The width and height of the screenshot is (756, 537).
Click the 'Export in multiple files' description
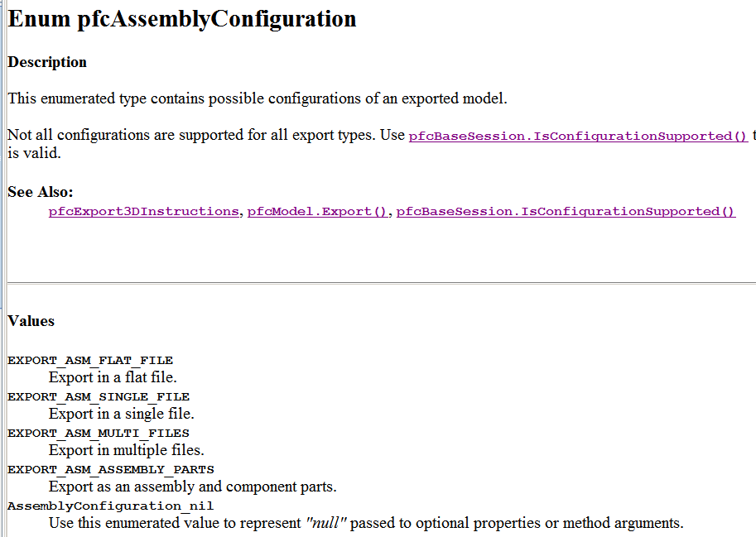click(127, 450)
